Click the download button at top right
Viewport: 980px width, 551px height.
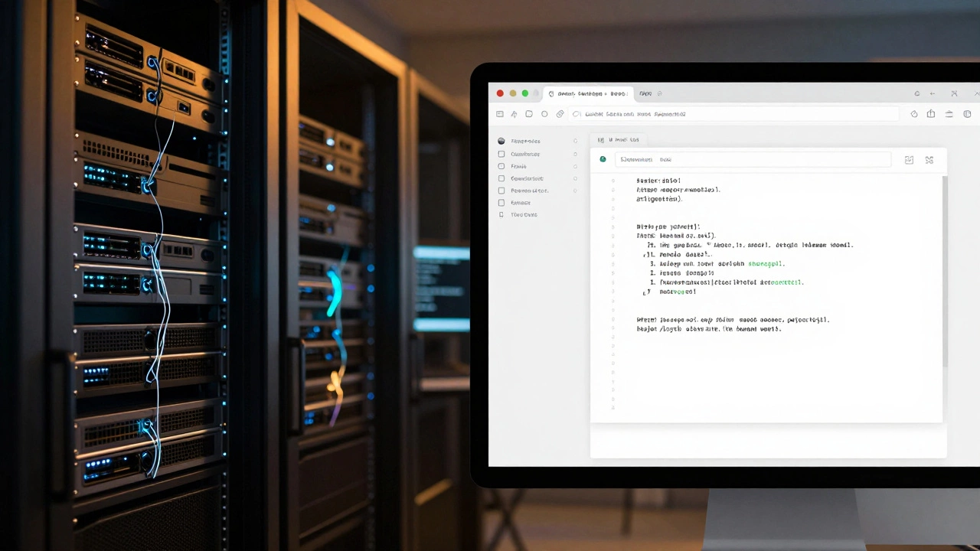click(949, 113)
